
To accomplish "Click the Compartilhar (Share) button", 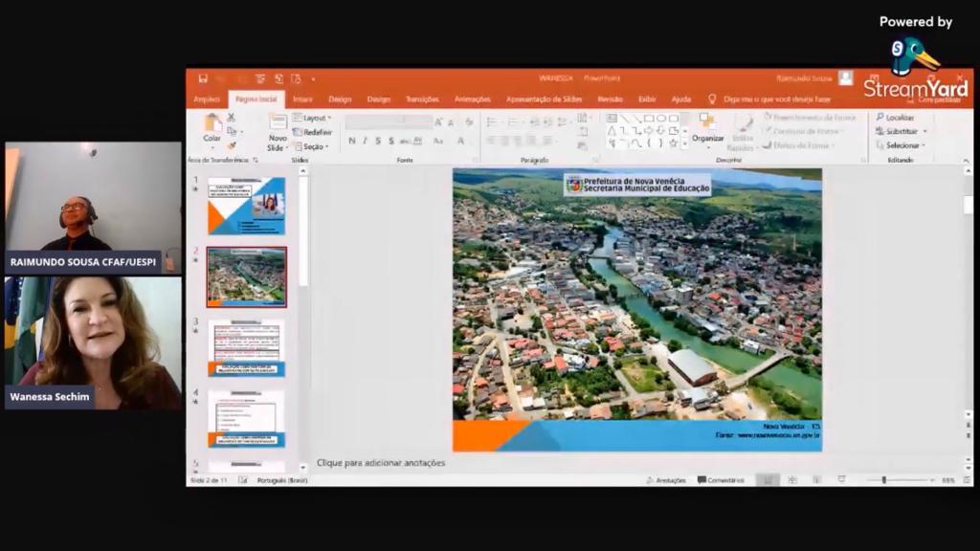I will [934, 99].
